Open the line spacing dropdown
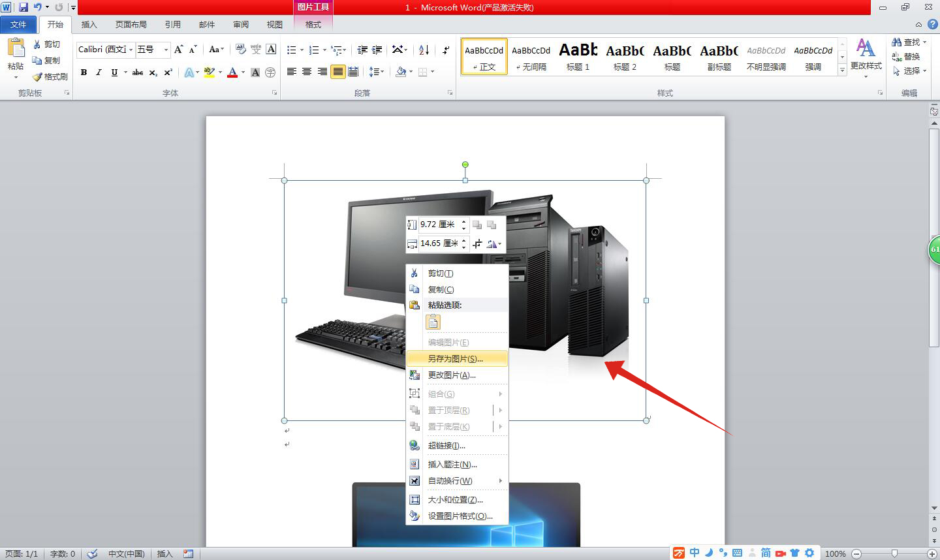This screenshot has width=940, height=560. pyautogui.click(x=377, y=72)
